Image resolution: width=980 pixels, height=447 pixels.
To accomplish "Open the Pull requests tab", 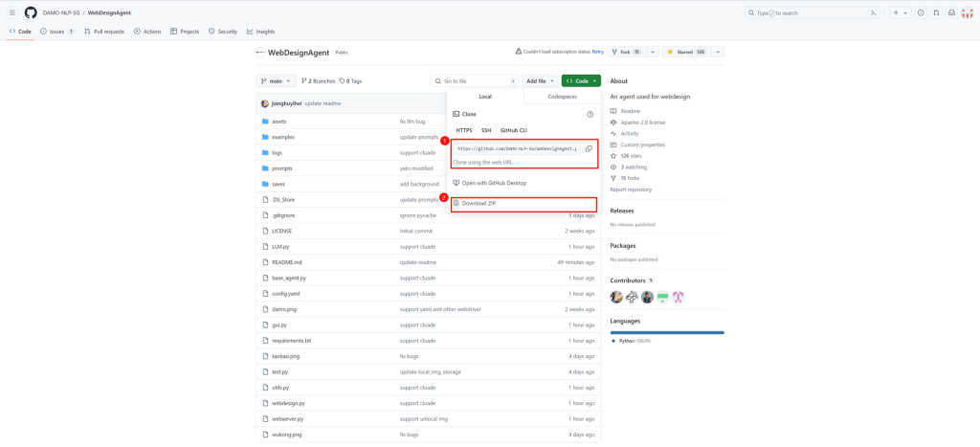I will coord(103,32).
